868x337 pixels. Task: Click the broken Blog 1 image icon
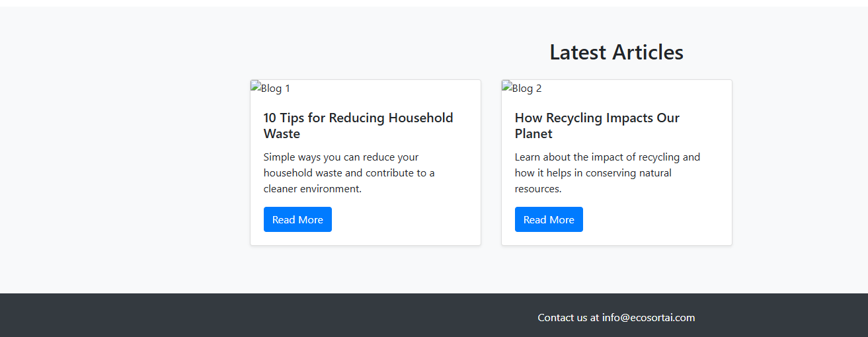pyautogui.click(x=255, y=87)
